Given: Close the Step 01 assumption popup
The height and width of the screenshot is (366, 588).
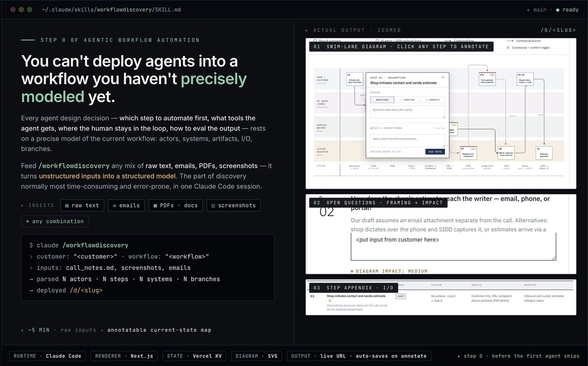Looking at the screenshot, I should coord(443,78).
